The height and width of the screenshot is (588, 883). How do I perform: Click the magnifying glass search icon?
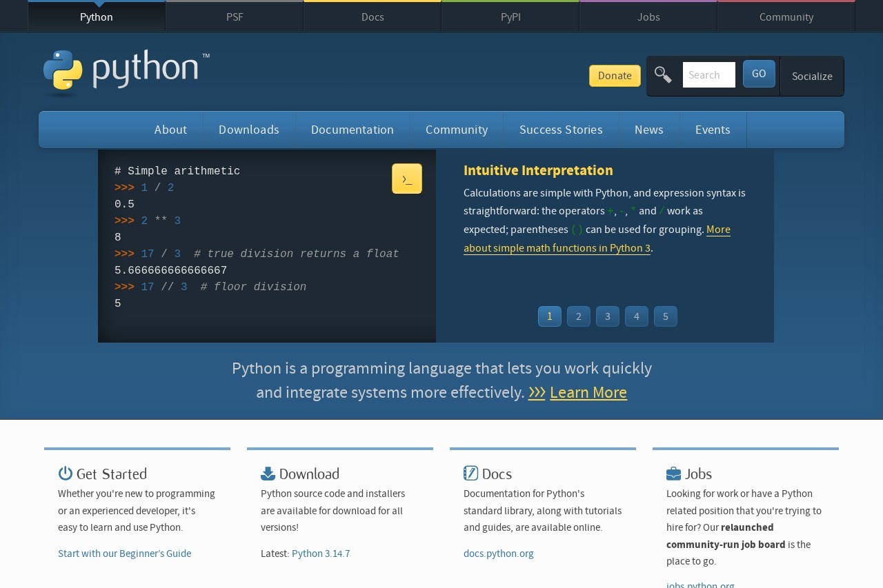(x=663, y=74)
